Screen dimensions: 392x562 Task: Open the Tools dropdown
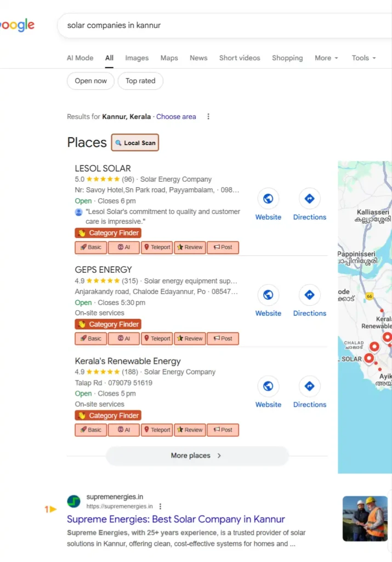[363, 58]
